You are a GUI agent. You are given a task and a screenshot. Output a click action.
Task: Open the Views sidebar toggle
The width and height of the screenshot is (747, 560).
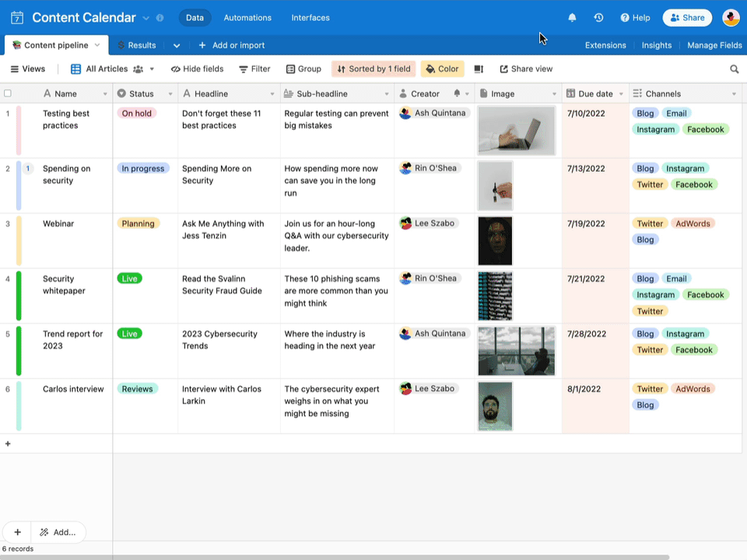(x=28, y=69)
